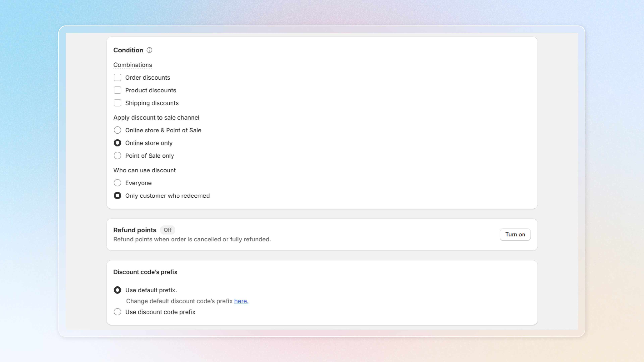Click the Refund points heading
This screenshot has height=362, width=644.
pos(135,230)
